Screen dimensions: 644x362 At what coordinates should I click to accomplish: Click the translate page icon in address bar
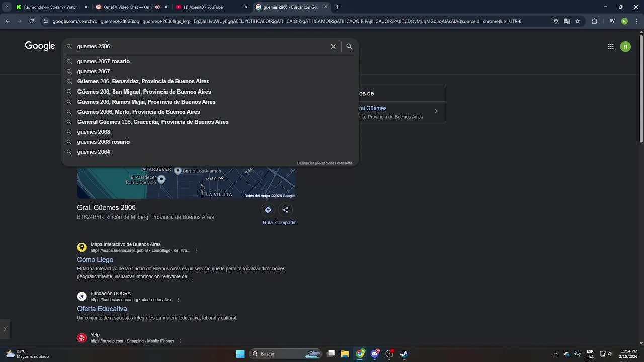click(x=567, y=21)
